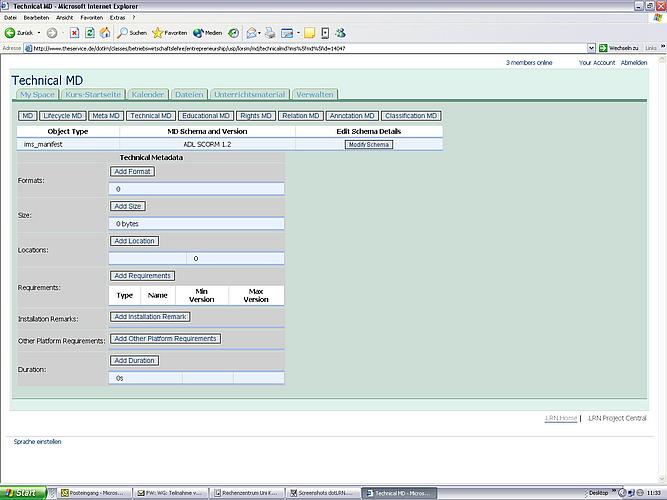The image size is (667, 500).
Task: Open the Favoriten menu in menu bar
Action: tap(91, 18)
